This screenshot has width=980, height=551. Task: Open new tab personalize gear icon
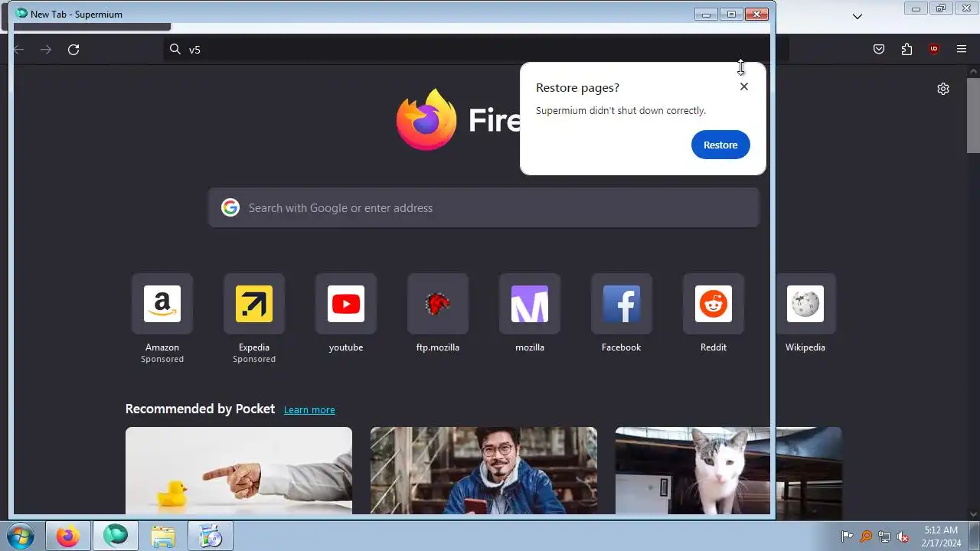click(x=943, y=89)
